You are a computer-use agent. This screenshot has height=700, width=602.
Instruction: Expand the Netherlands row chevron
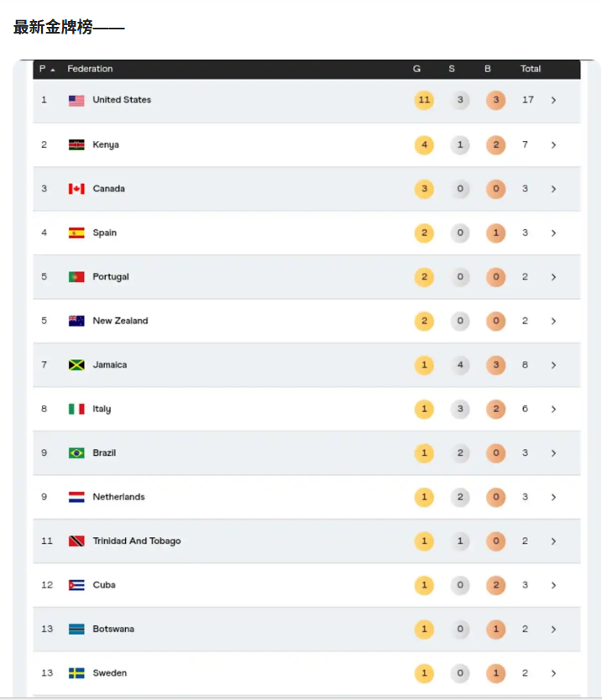[554, 498]
